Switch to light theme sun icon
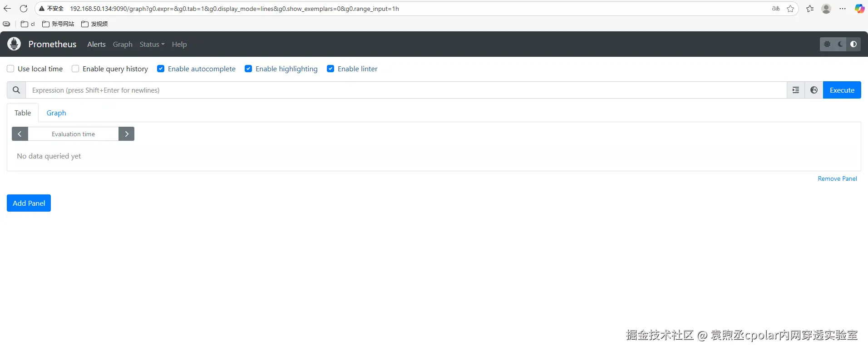The image size is (868, 352). [827, 44]
